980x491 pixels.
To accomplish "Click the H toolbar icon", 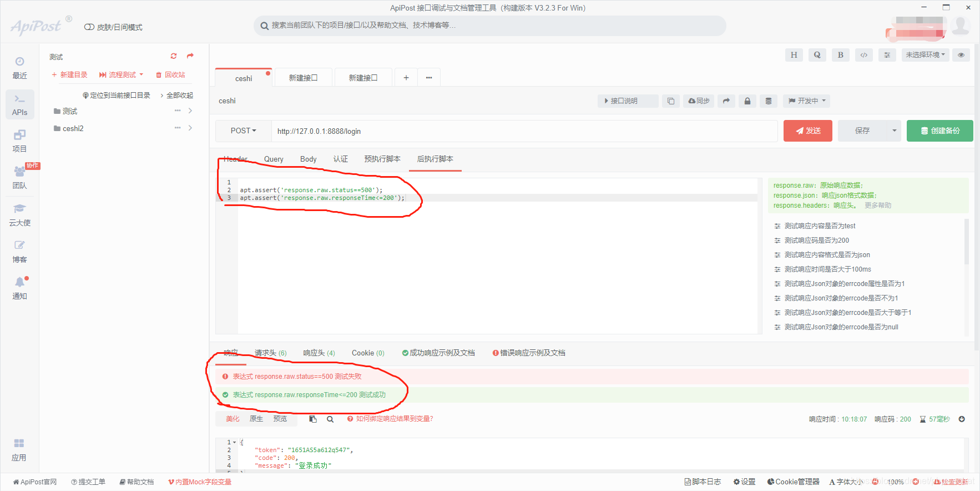I will pos(794,55).
